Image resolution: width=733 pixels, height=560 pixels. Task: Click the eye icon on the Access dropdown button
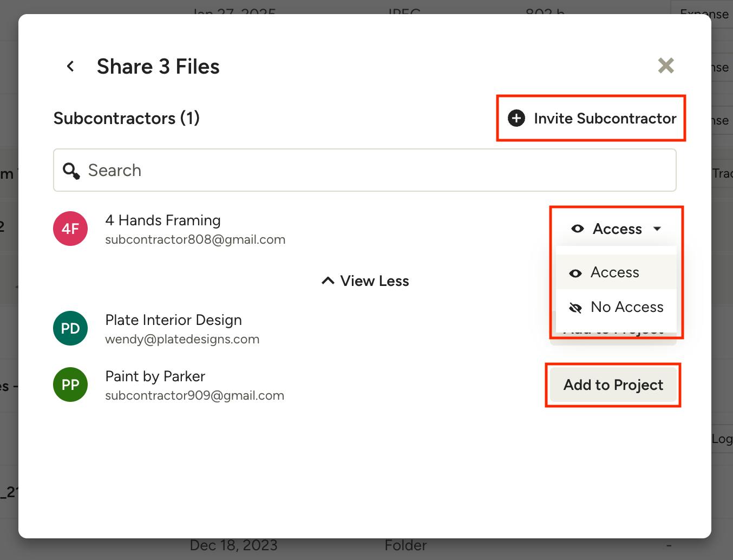578,229
